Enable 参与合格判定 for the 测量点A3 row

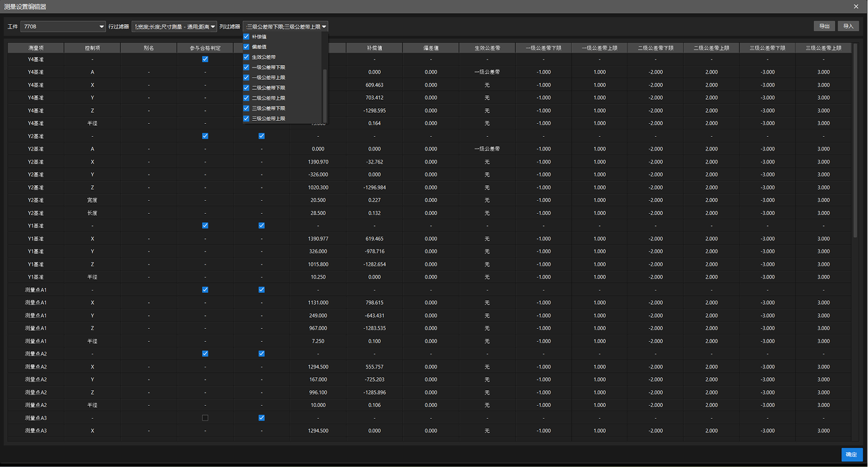tap(205, 417)
